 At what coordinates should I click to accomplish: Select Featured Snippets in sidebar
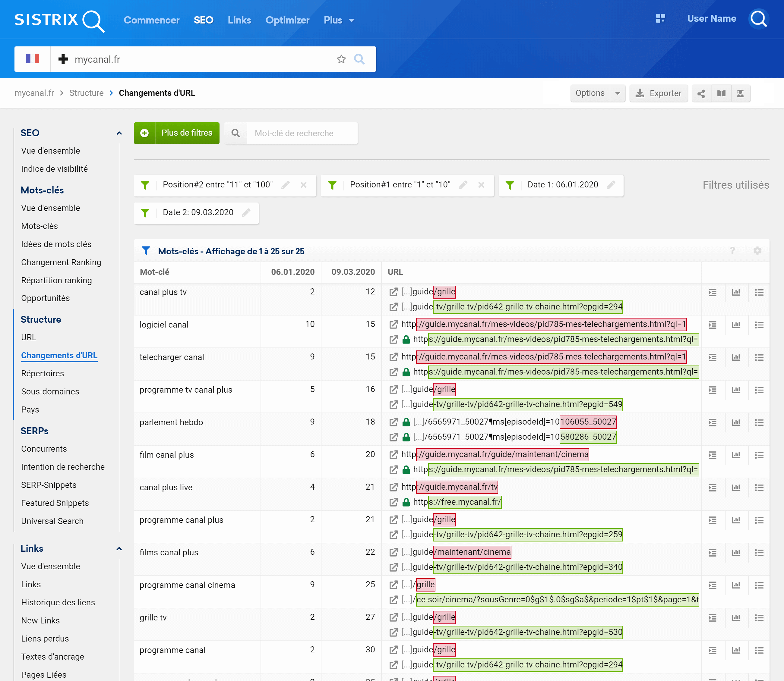pyautogui.click(x=55, y=503)
